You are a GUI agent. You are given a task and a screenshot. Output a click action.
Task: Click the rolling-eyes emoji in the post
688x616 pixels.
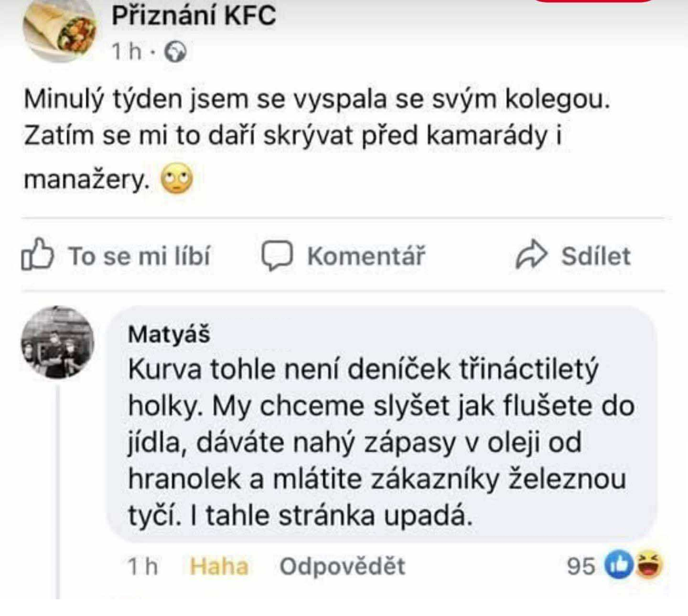tap(177, 180)
